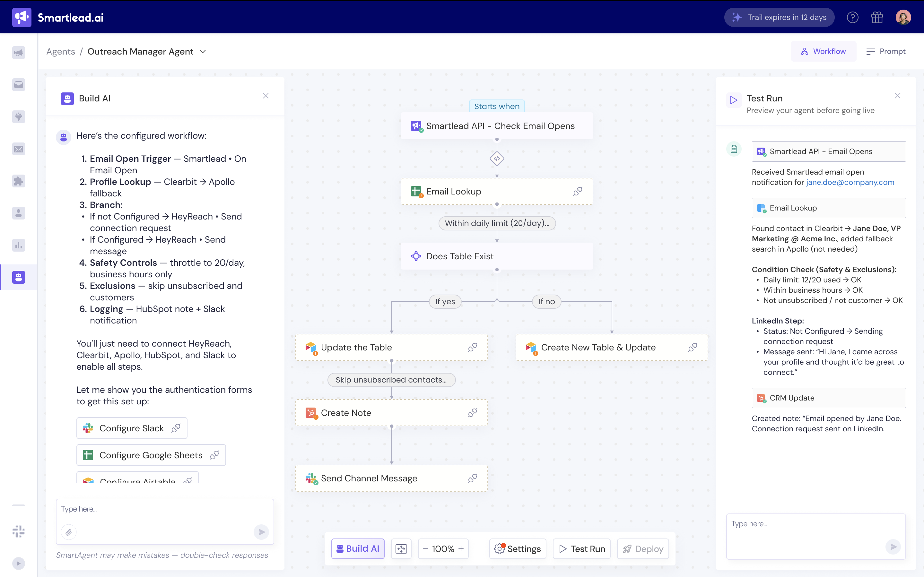
Task: Click the test log clipboard icon
Action: pos(734,149)
